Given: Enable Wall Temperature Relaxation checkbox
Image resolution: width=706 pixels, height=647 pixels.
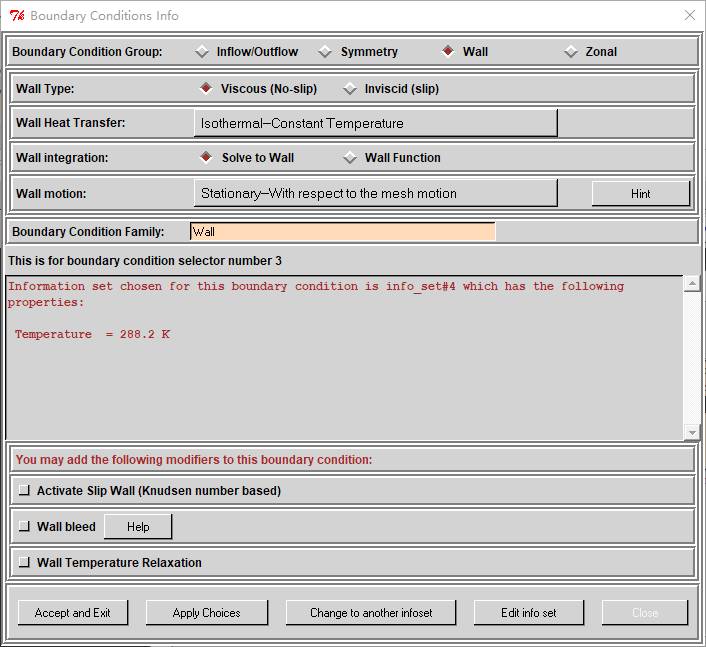Looking at the screenshot, I should coord(24,563).
